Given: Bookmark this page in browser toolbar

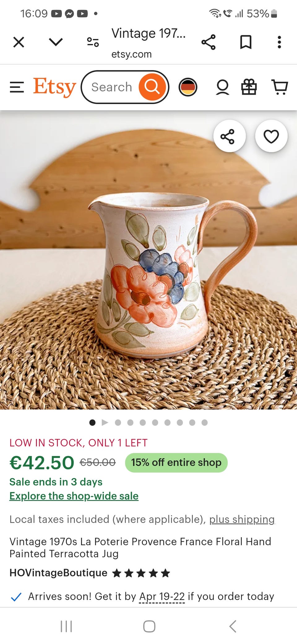Looking at the screenshot, I should 246,42.
